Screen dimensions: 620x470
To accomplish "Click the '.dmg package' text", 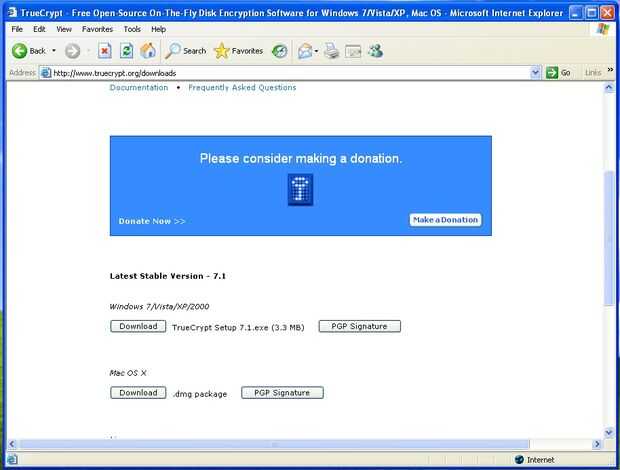I will click(200, 394).
